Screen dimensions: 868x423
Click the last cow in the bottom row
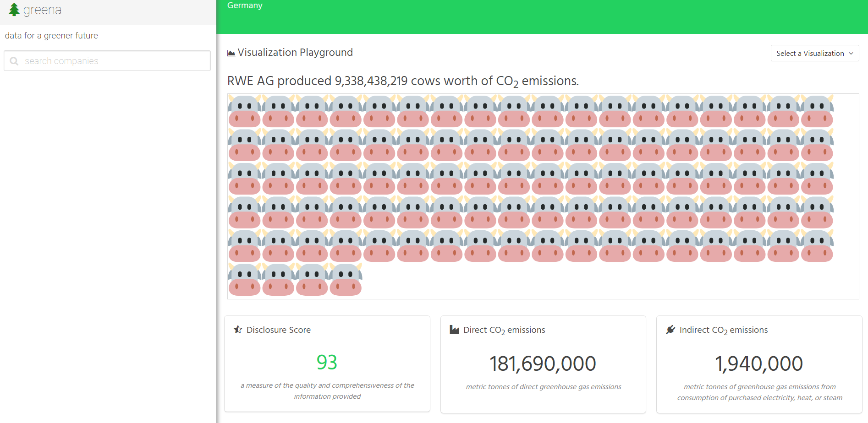click(x=346, y=279)
